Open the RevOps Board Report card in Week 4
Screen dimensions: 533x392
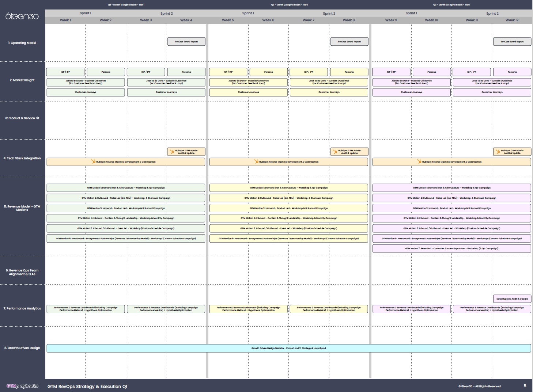186,42
